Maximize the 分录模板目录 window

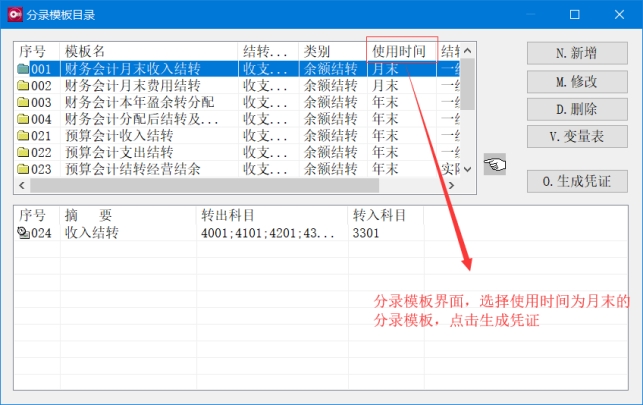point(575,14)
